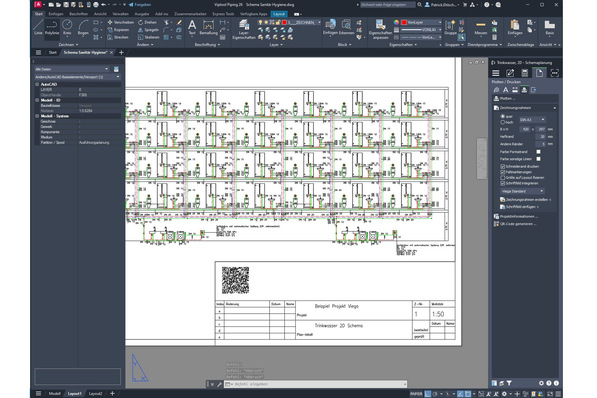
Task: Open the Einfügen ribbon tab
Action: click(x=56, y=14)
